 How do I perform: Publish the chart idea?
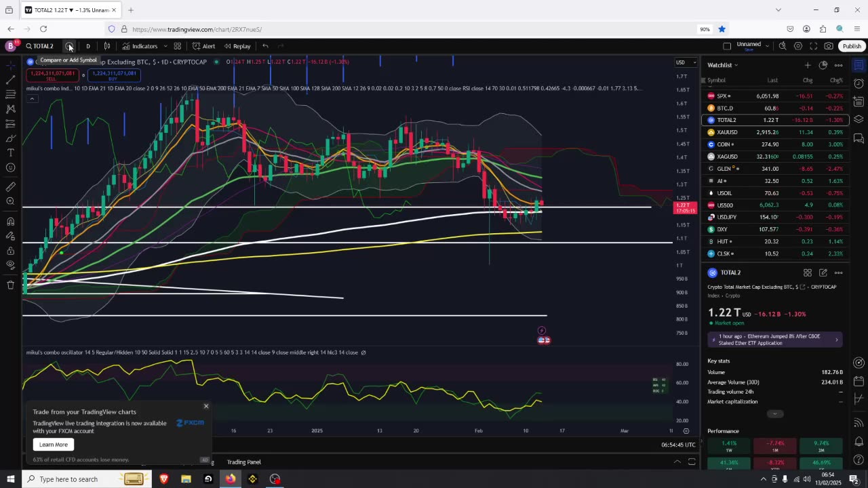click(852, 46)
